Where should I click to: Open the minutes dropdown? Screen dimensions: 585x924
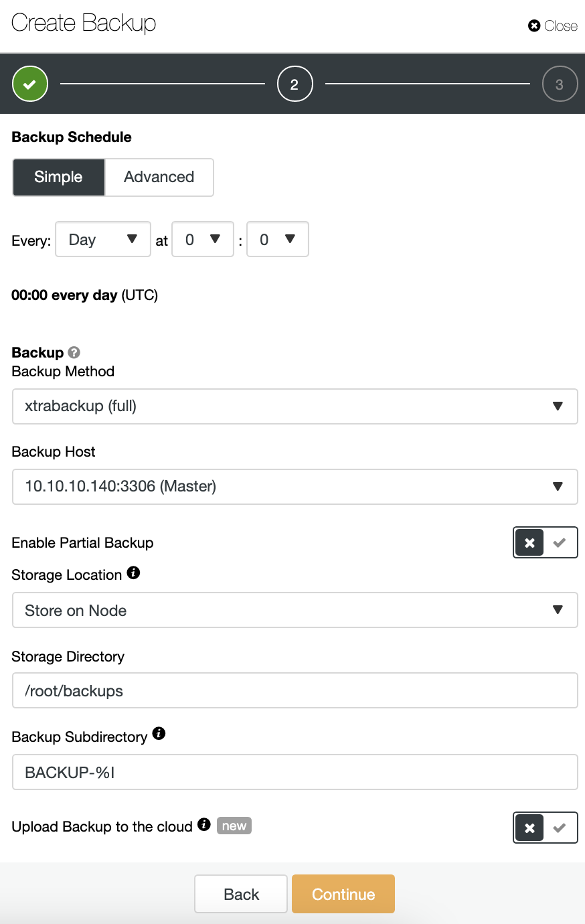(x=278, y=239)
